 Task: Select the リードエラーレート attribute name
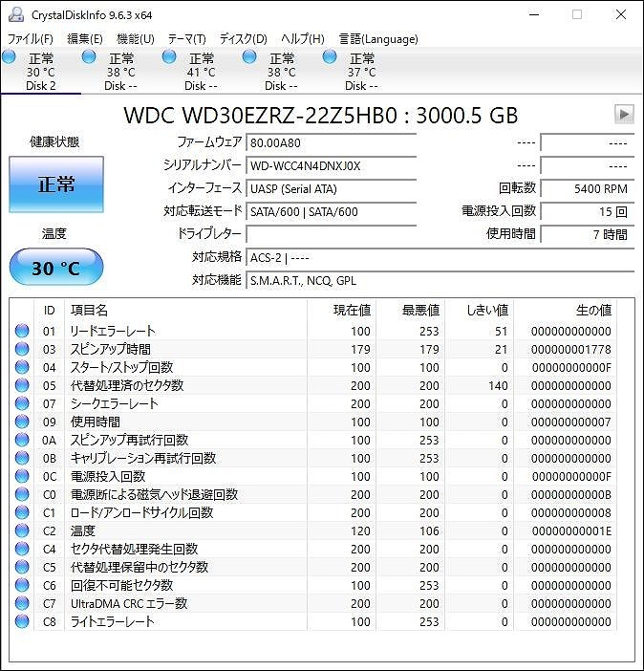tap(113, 331)
